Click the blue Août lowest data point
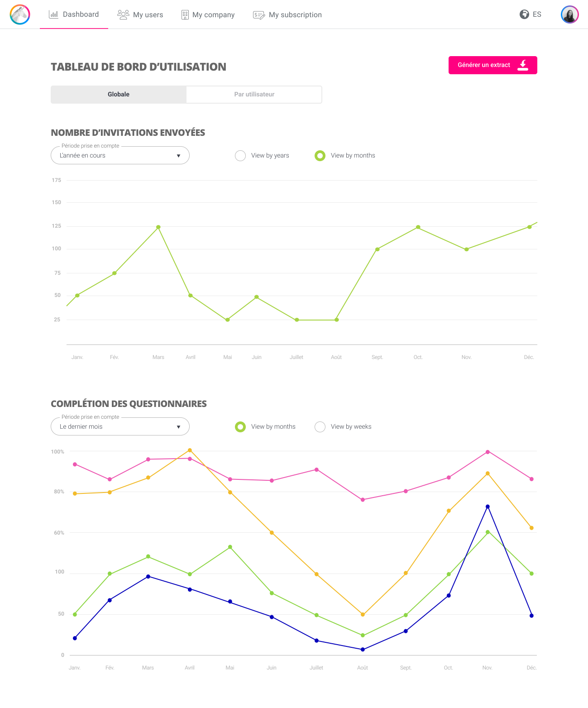 (x=363, y=650)
